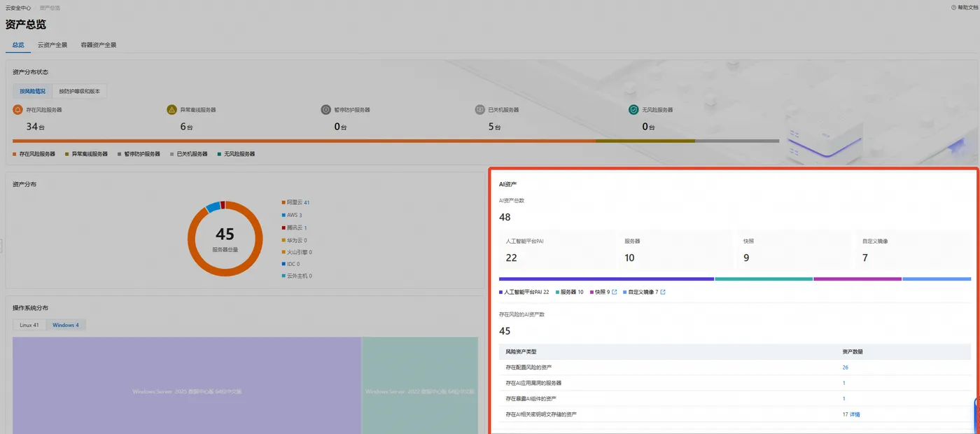The width and height of the screenshot is (980, 434).
Task: Toggle the 暂停防护服务器 legend item
Action: [139, 153]
